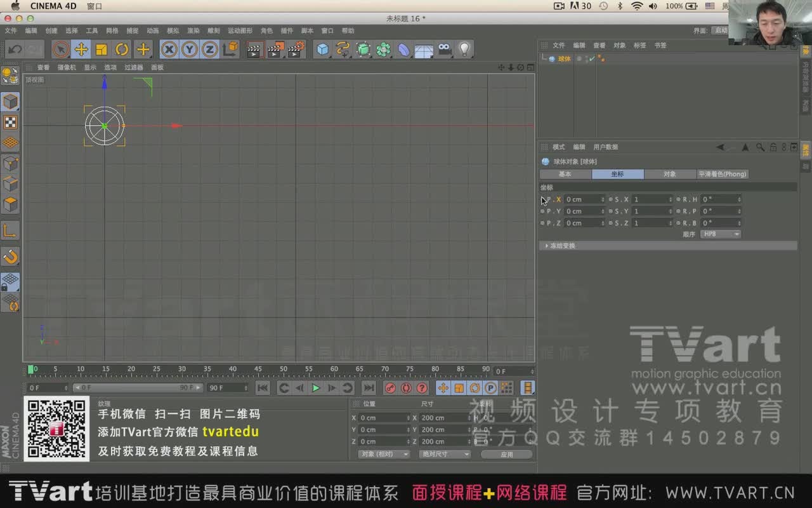Select the Workplane mode orange grid icon
812x508 pixels.
click(x=10, y=143)
